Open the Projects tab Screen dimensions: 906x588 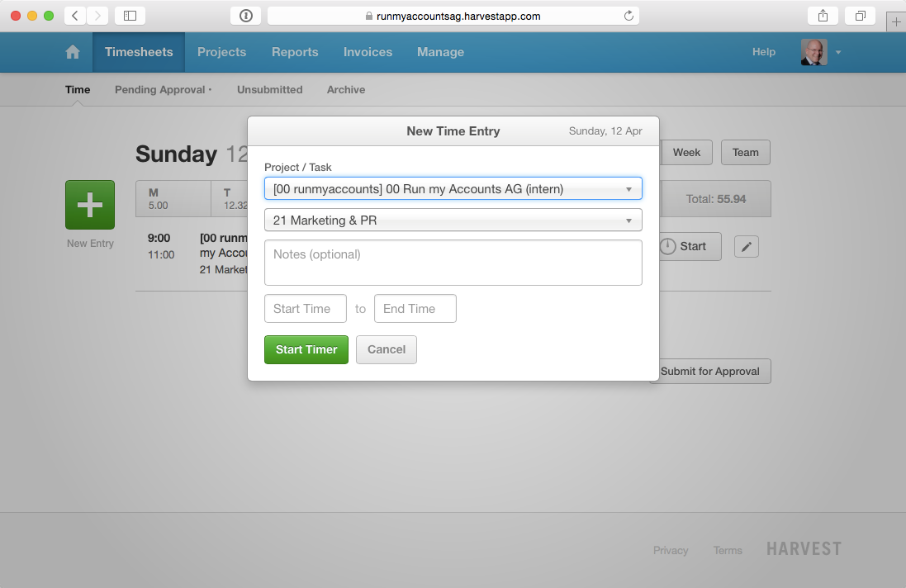click(222, 52)
